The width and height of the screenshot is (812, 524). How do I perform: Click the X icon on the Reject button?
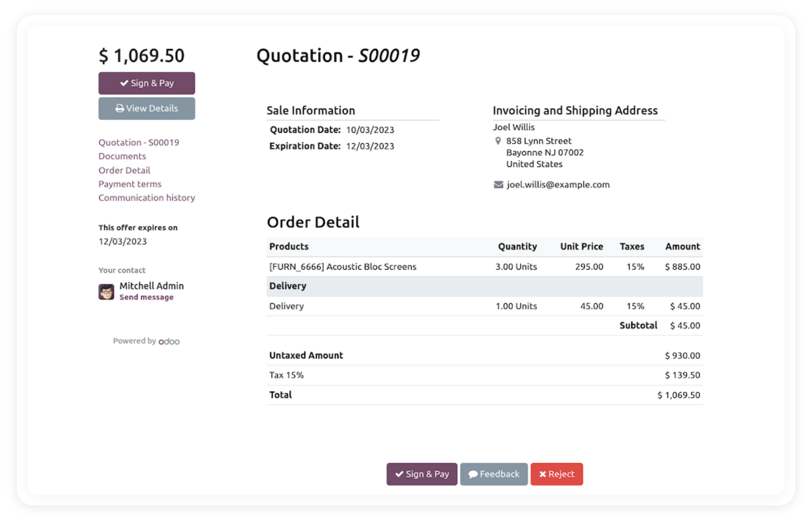[x=542, y=474]
